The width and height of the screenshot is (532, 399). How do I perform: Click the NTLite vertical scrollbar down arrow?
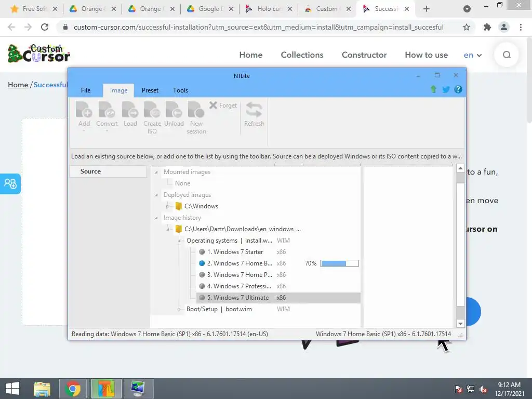460,324
